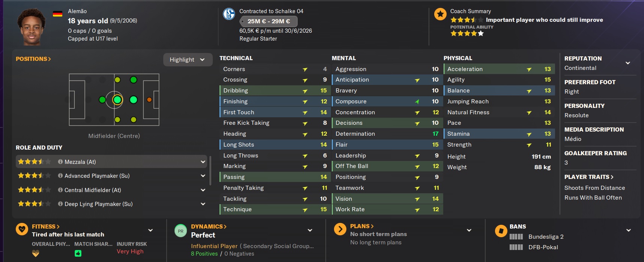
Task: Click info icon beside Mezzala (At)
Action: pyautogui.click(x=60, y=162)
